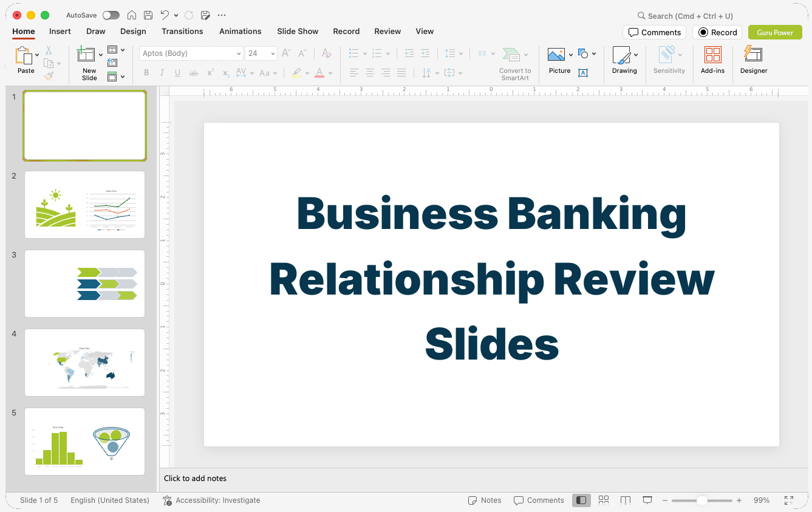Apply the text highlight color swatch
Viewport: 812px width, 512px height.
tap(296, 73)
